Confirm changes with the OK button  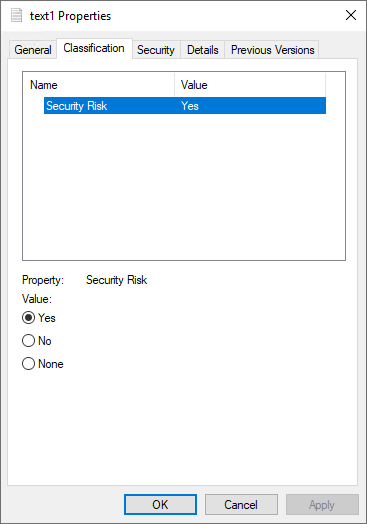[x=160, y=504]
